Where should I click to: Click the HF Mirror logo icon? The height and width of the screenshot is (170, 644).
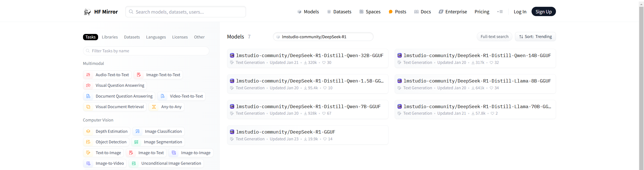(x=87, y=12)
